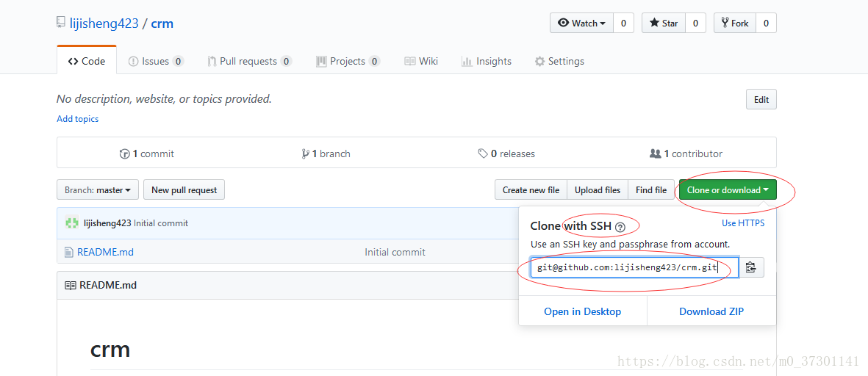The image size is (868, 376).
Task: Open the Pull requests tab
Action: (x=249, y=61)
